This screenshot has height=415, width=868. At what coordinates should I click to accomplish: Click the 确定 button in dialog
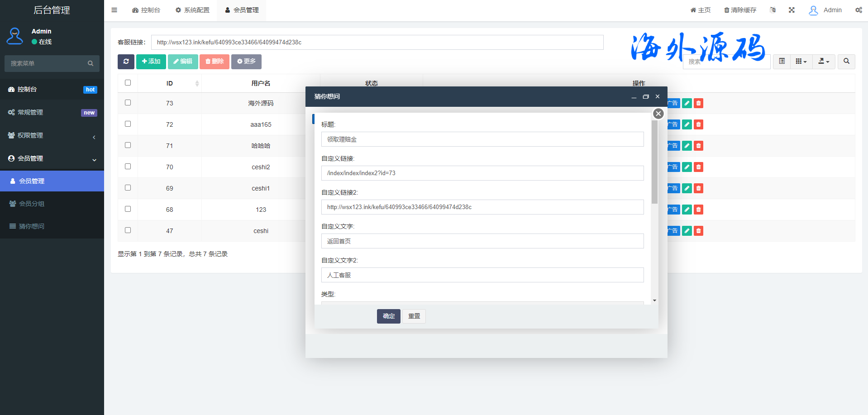[388, 316]
